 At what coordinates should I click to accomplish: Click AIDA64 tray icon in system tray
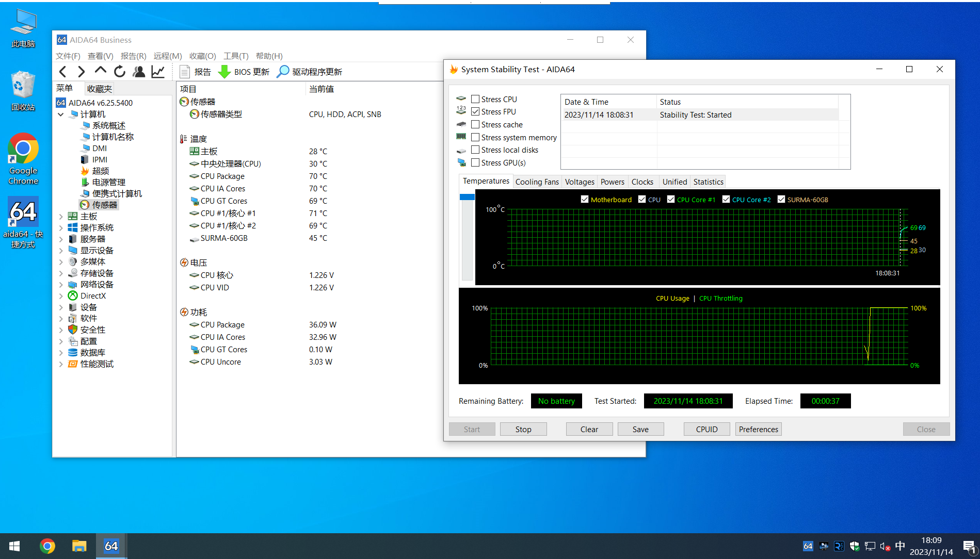click(808, 546)
